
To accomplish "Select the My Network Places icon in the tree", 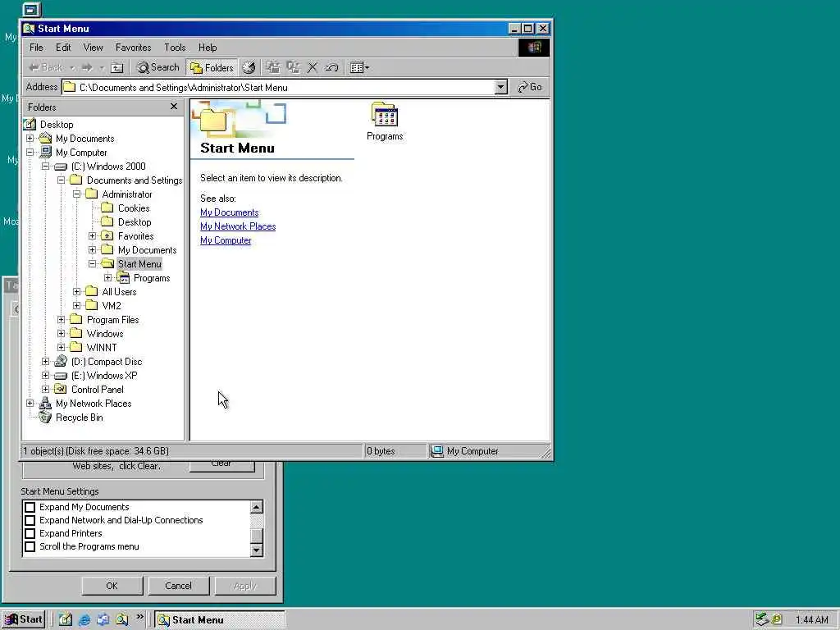I will [x=46, y=404].
